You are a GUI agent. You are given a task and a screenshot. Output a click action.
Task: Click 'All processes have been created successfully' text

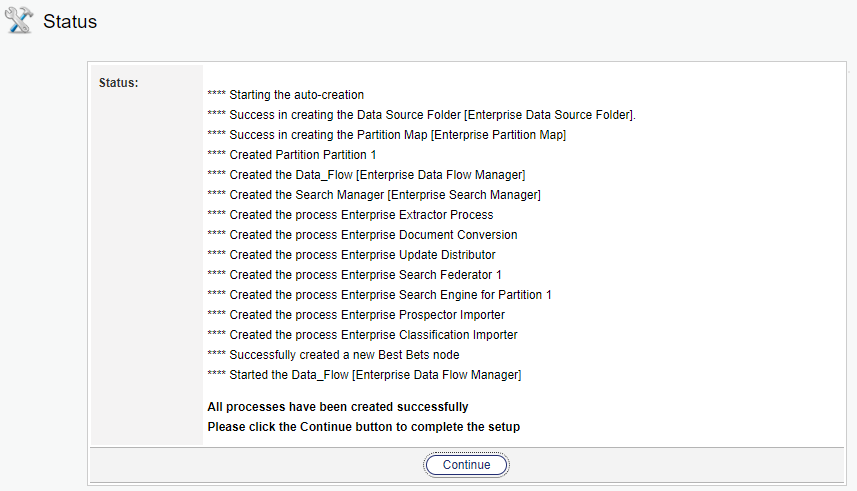coord(337,407)
